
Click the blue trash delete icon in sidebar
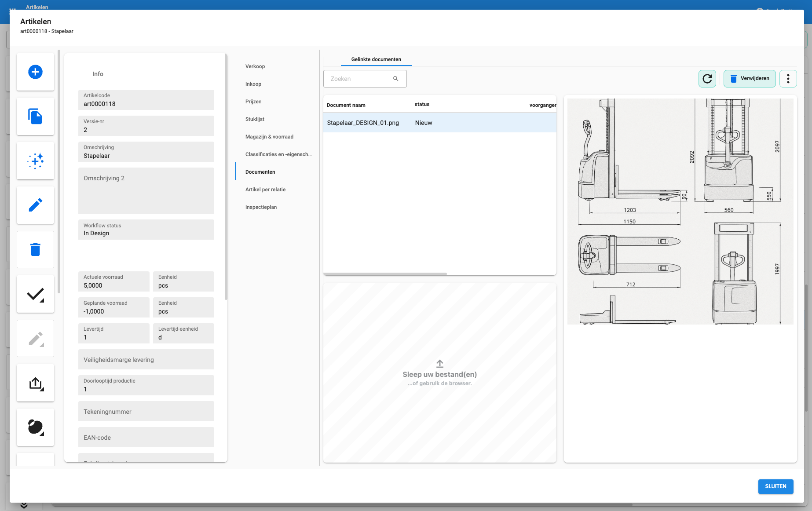click(x=35, y=249)
